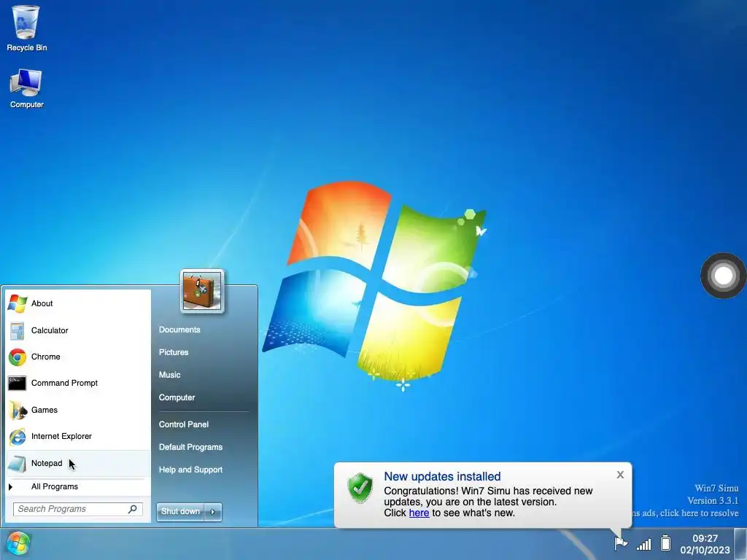The height and width of the screenshot is (560, 747).
Task: Click the Internet Explorer icon
Action: click(x=18, y=437)
